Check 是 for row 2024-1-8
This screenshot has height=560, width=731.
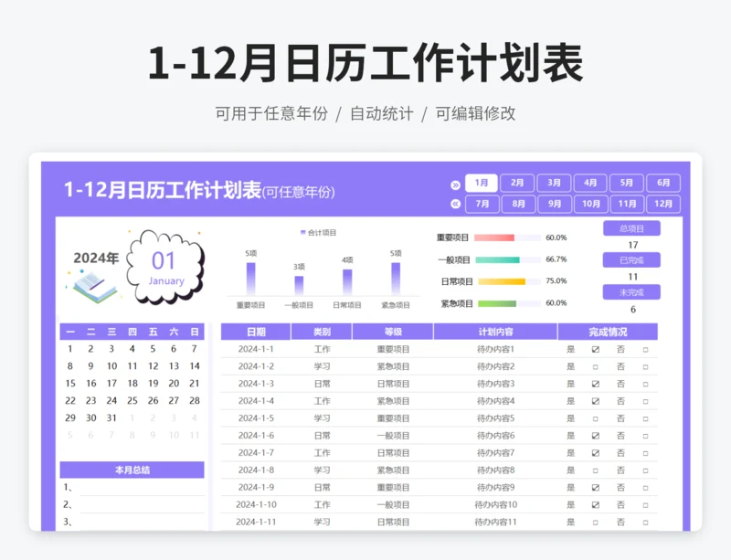point(596,470)
